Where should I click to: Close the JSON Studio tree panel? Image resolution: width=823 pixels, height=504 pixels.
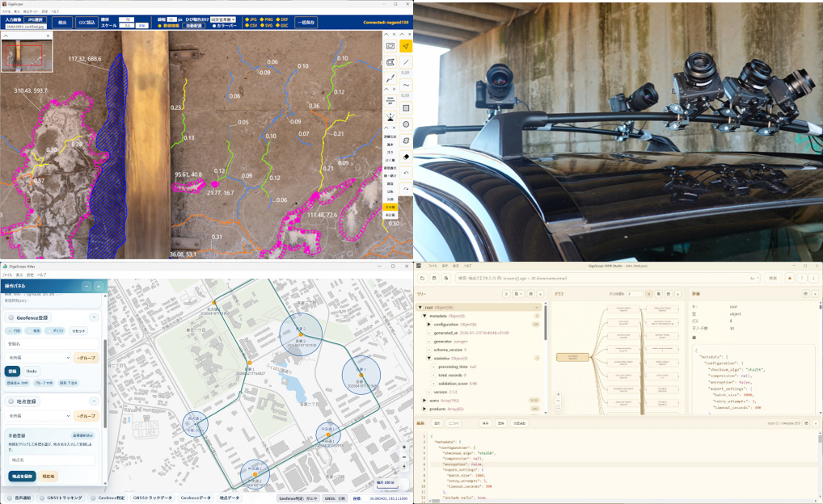pos(541,294)
